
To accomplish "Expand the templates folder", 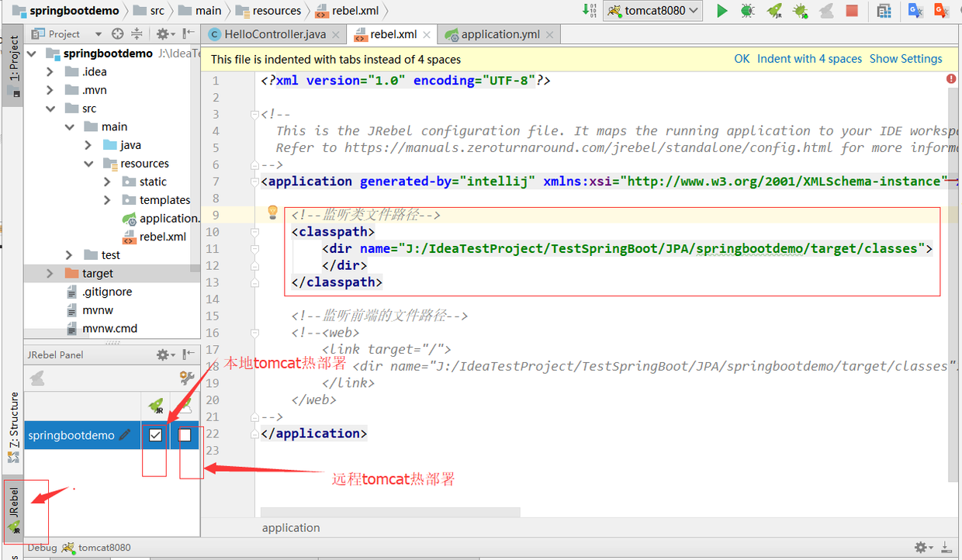I will point(107,200).
